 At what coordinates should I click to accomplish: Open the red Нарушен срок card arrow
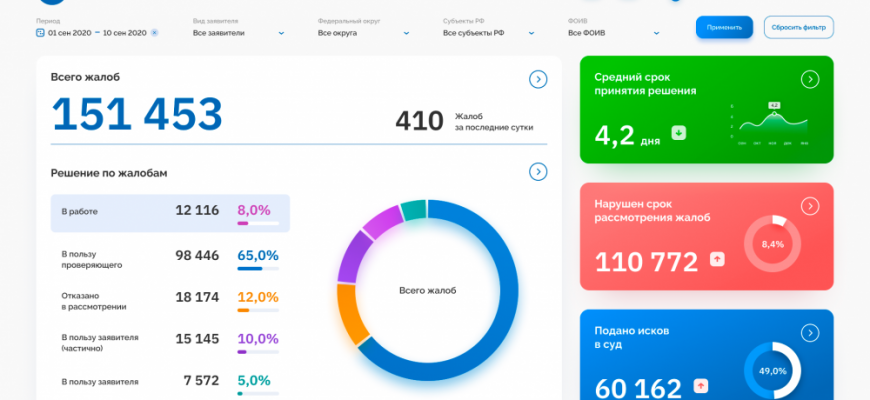pos(810,206)
